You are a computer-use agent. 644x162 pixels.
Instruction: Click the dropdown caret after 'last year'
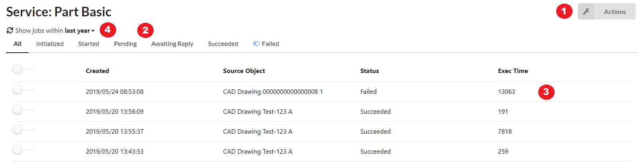click(93, 31)
